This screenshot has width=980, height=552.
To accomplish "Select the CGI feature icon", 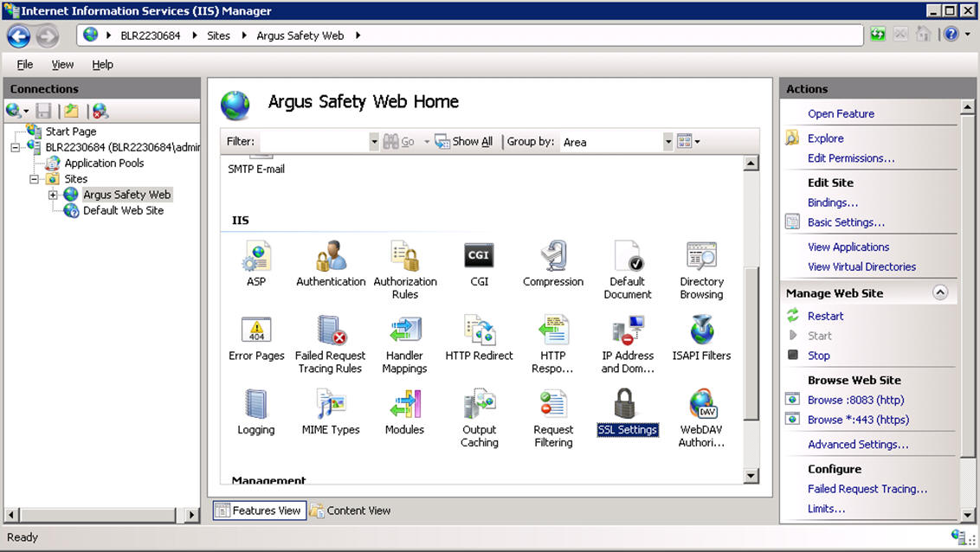I will tap(479, 256).
